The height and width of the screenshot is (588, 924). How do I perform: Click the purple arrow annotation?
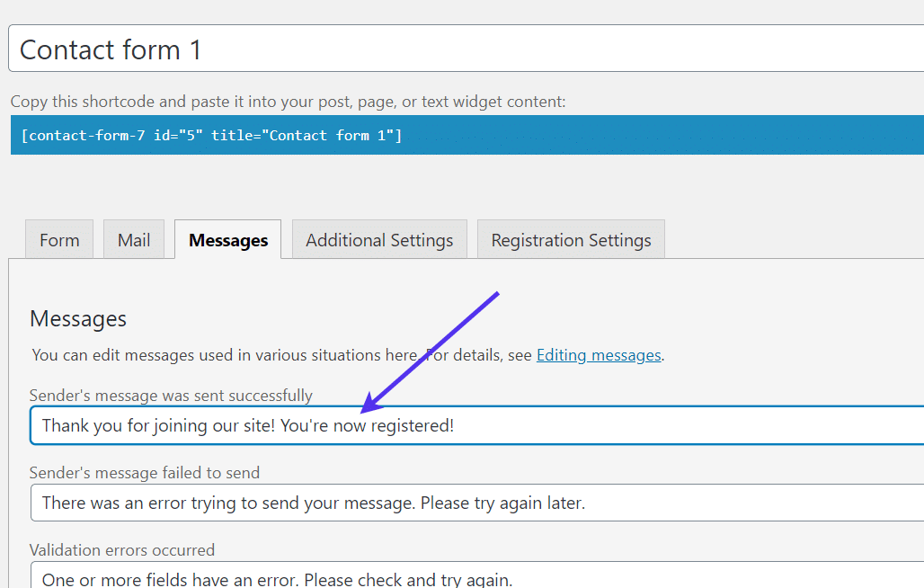tap(431, 351)
